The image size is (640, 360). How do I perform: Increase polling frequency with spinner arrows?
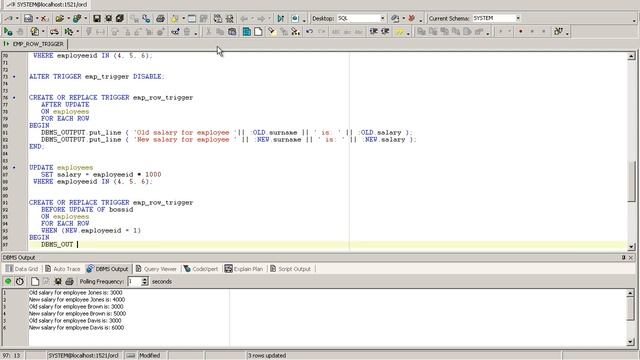pyautogui.click(x=144, y=279)
